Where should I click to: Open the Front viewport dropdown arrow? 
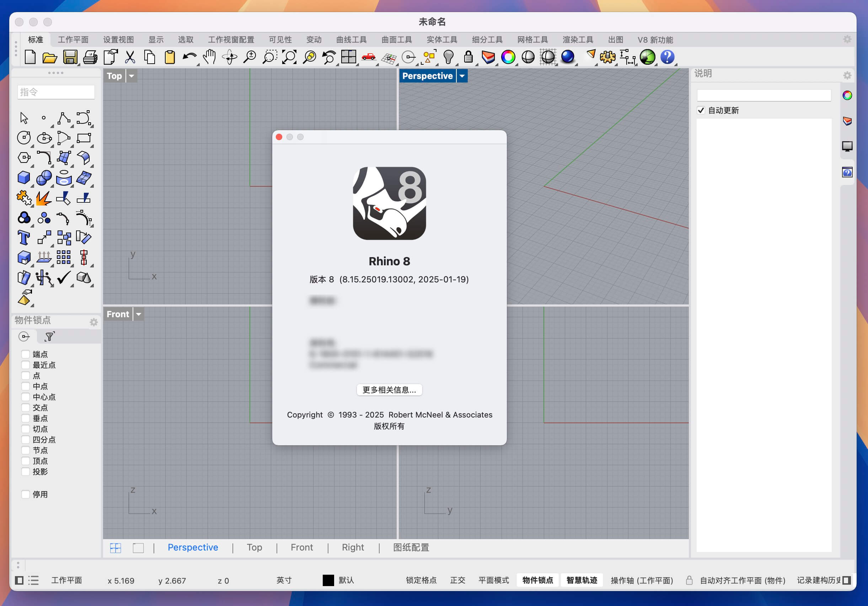point(139,314)
